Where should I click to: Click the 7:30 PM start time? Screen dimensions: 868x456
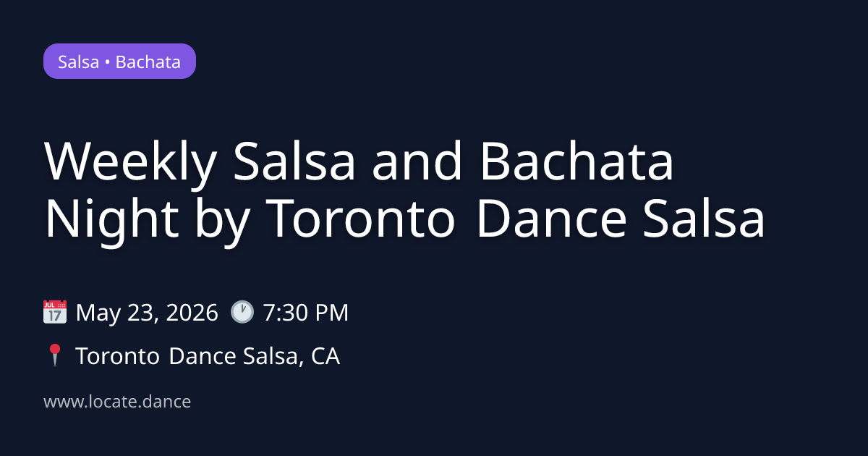click(x=305, y=313)
